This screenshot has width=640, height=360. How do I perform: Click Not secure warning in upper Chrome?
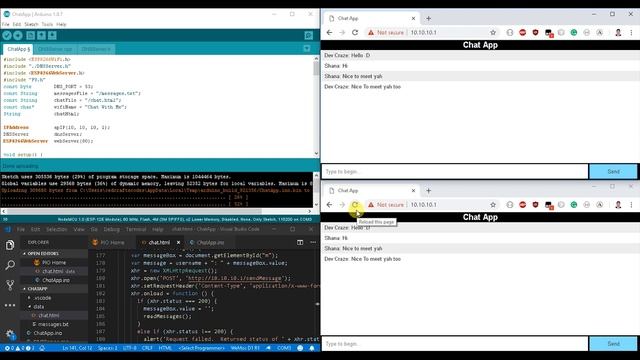pyautogui.click(x=386, y=32)
